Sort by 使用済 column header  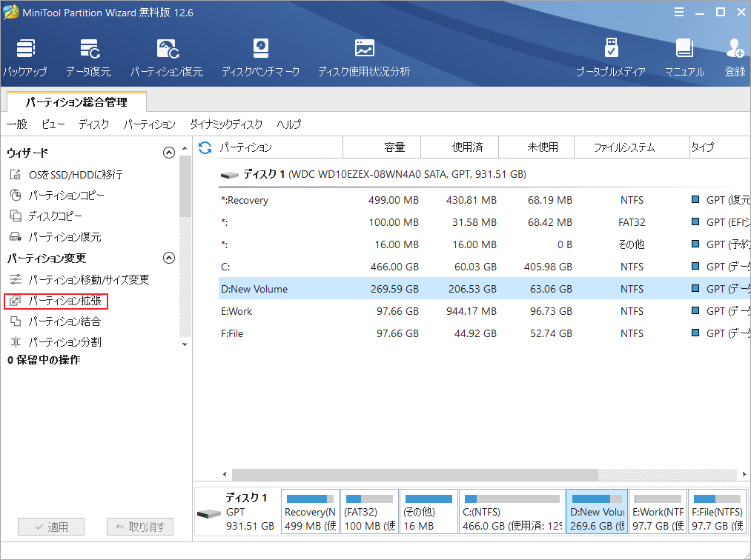pyautogui.click(x=460, y=147)
